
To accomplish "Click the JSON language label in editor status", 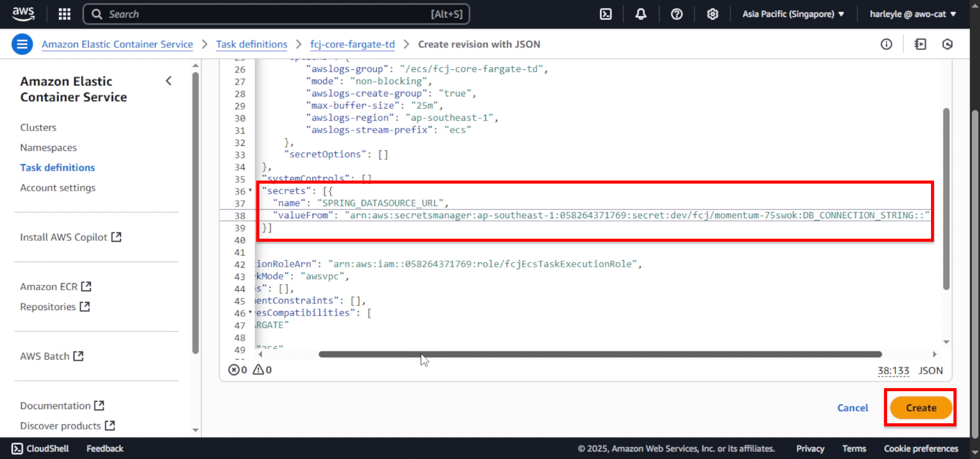I will click(930, 371).
